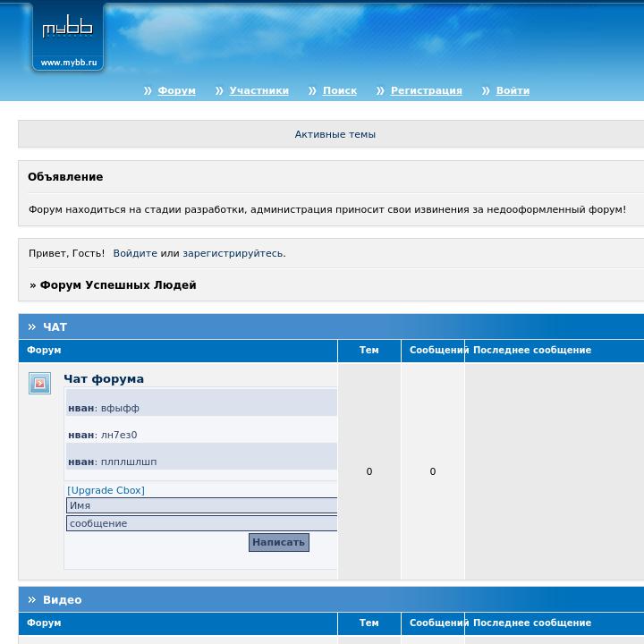This screenshot has height=644, width=644.
Task: Click the Форум column header in Видео table
Action: (44, 623)
